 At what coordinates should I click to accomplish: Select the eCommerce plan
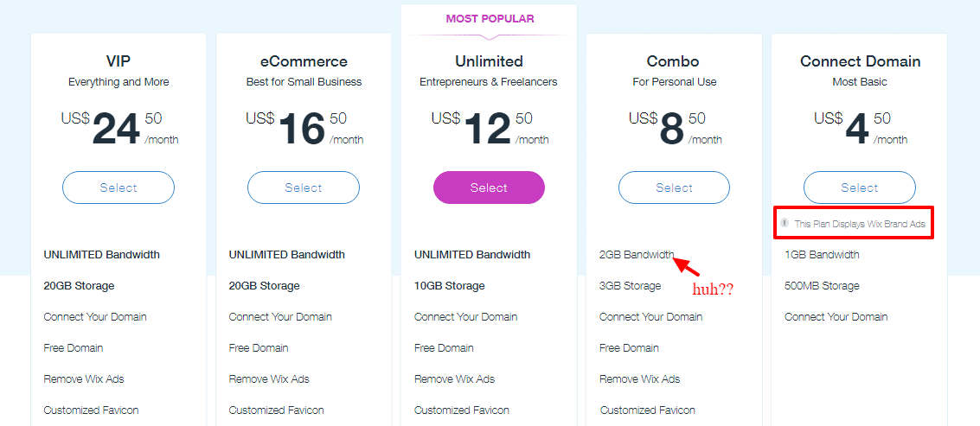point(304,188)
